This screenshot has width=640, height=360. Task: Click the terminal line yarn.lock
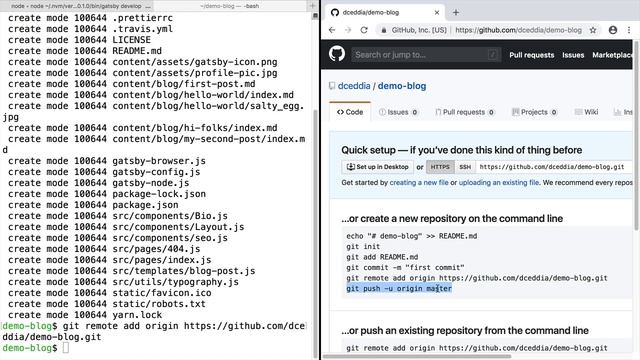(x=85, y=315)
